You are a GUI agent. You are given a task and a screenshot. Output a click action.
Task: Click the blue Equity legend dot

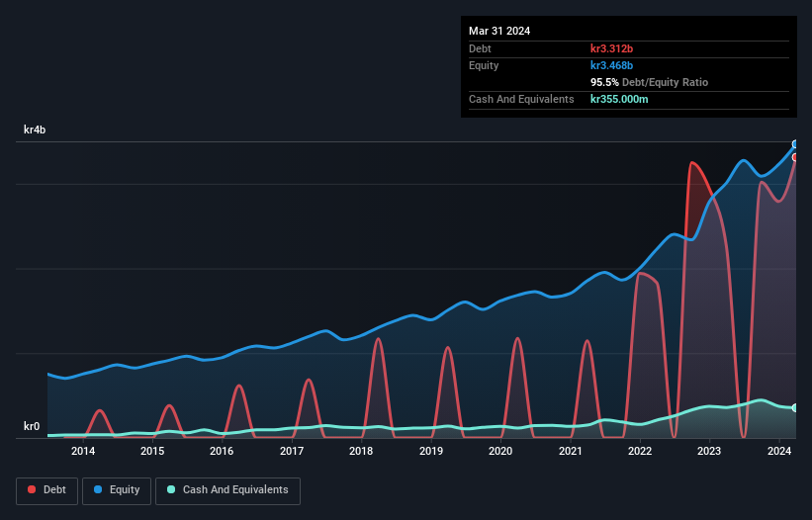click(x=98, y=489)
